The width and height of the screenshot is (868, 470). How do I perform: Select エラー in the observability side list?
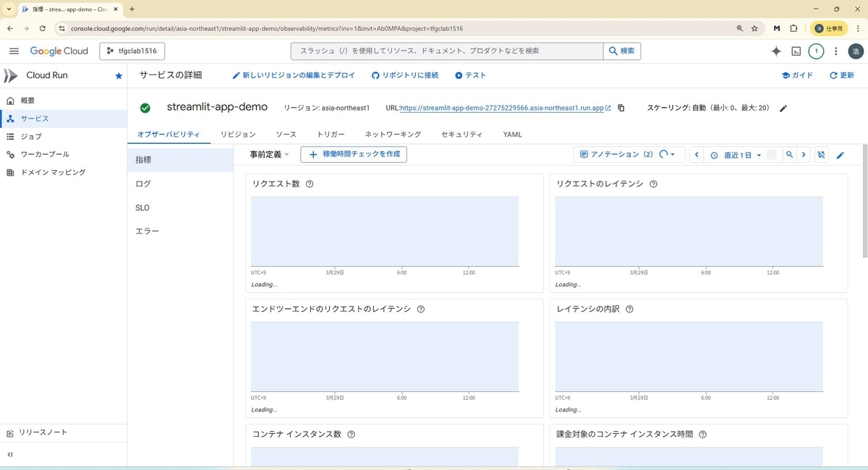pos(181,231)
